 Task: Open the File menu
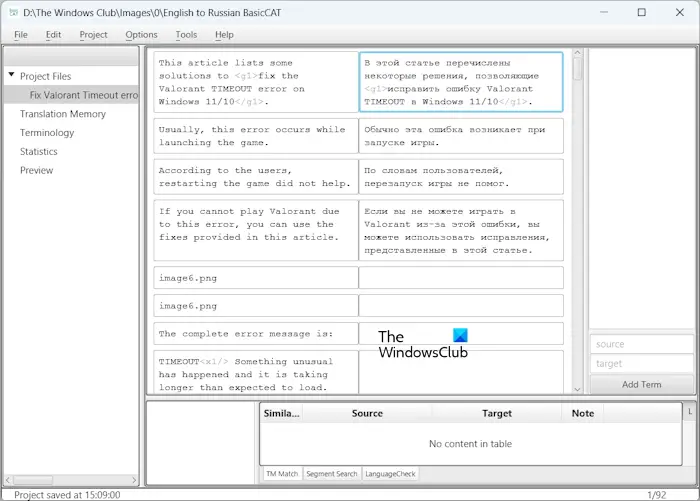21,35
